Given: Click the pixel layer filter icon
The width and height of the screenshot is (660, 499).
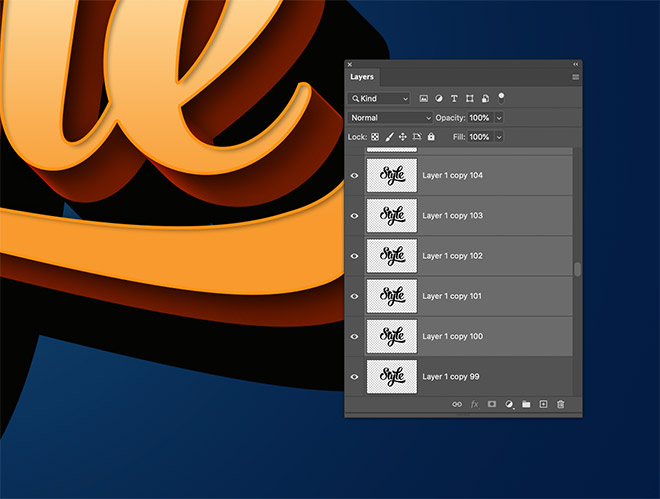Looking at the screenshot, I should pyautogui.click(x=424, y=99).
